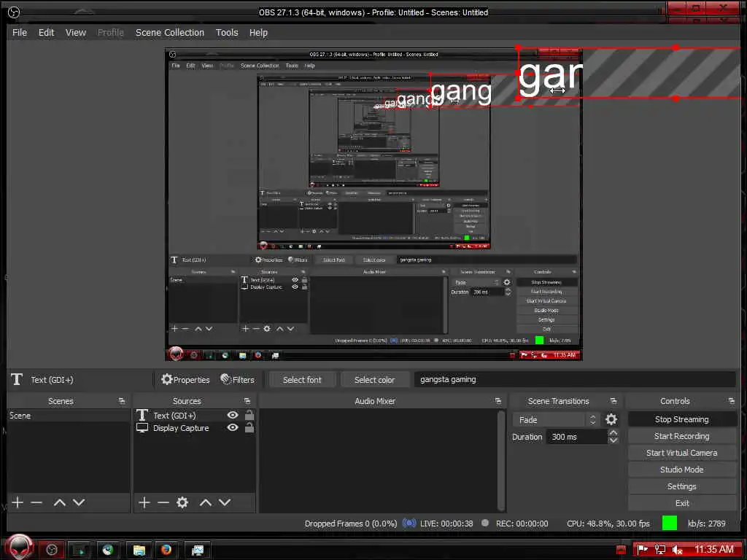Click the live streaming status icon

[409, 523]
